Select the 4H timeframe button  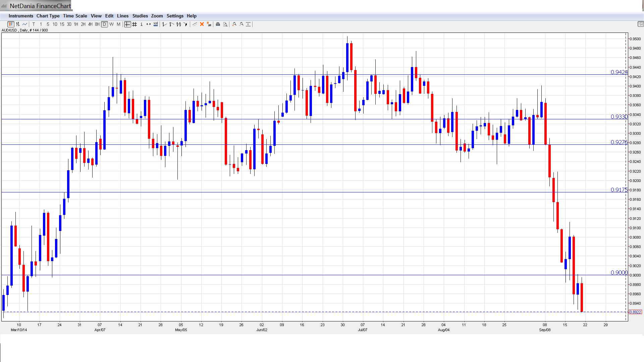(x=90, y=24)
